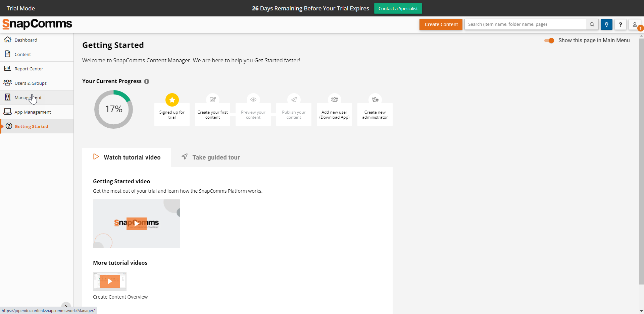Click the Create Content button

pos(441,24)
